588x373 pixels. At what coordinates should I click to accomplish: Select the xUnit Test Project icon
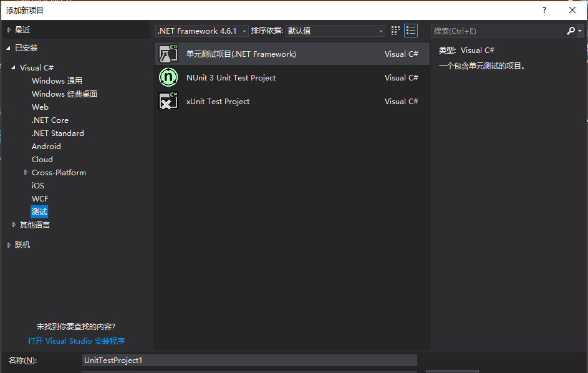point(168,101)
